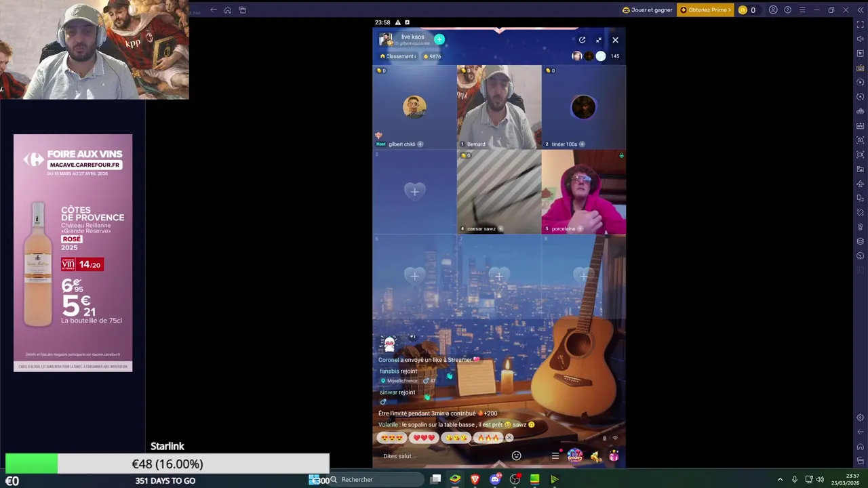This screenshot has height=488, width=868.
Task: Follow tinder 100s with plus icon
Action: point(582,144)
